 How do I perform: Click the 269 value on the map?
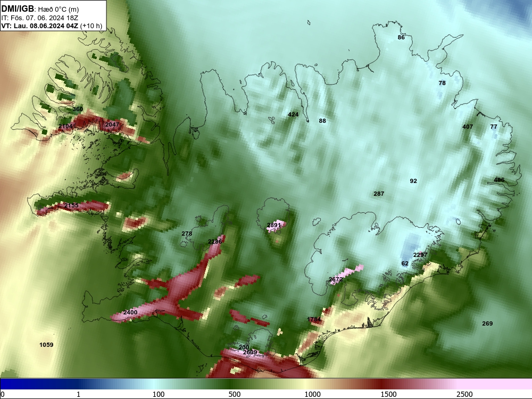point(487,323)
